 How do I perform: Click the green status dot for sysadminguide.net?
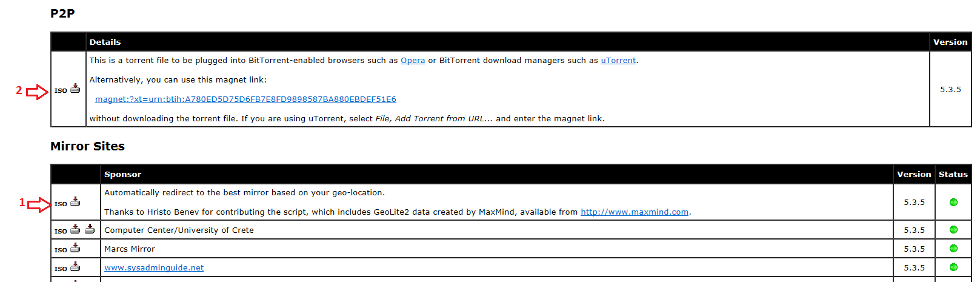click(x=953, y=267)
